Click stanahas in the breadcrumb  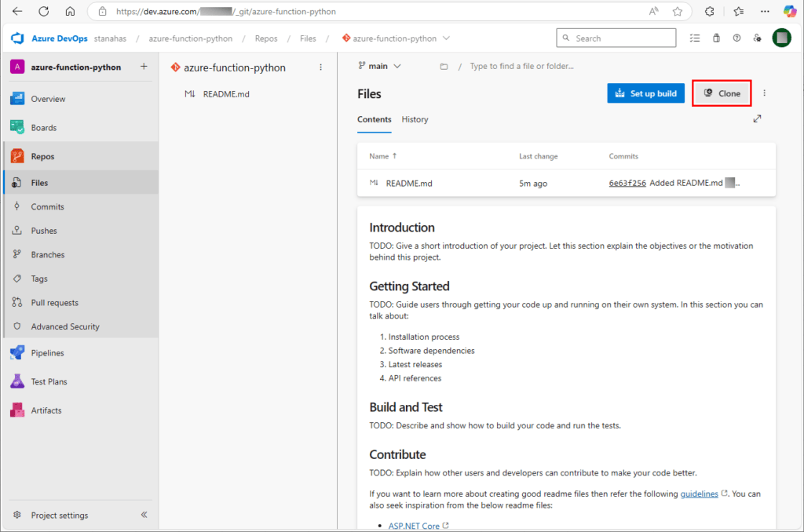click(110, 38)
